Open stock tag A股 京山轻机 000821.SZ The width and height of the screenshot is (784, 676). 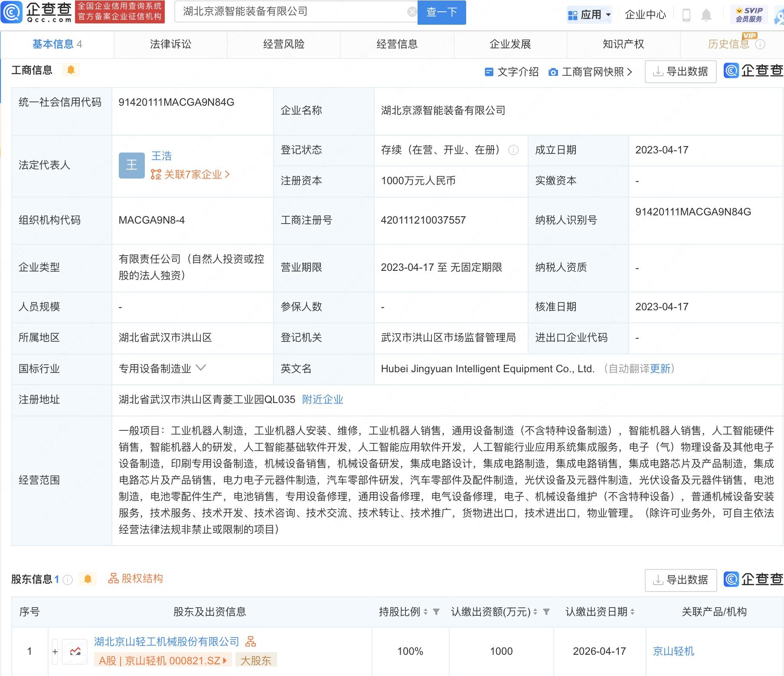click(x=163, y=660)
